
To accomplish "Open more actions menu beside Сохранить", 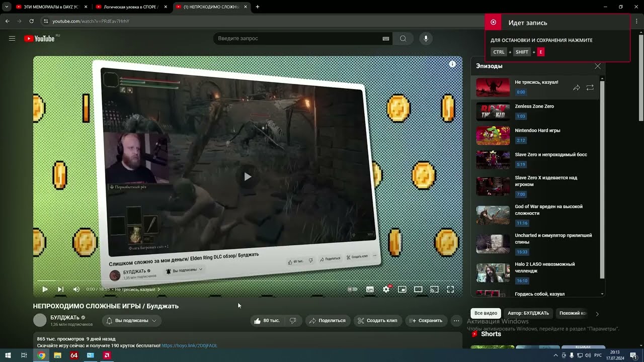I will (x=456, y=321).
